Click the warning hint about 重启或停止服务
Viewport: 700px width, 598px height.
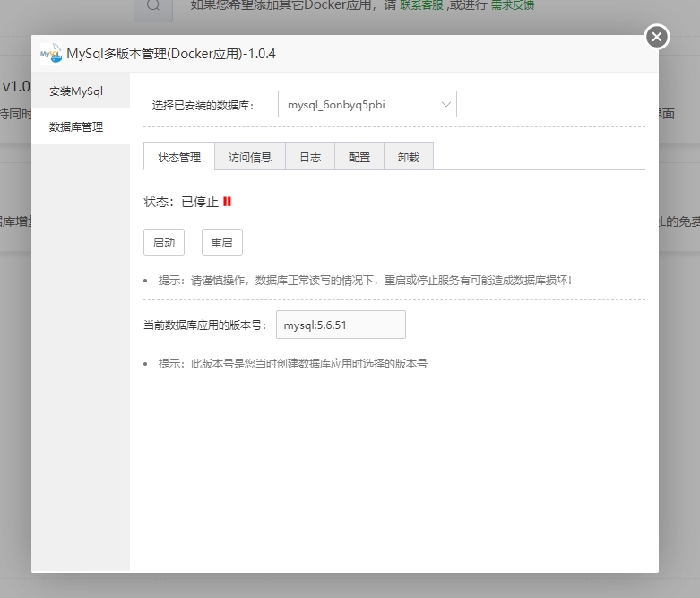[365, 281]
